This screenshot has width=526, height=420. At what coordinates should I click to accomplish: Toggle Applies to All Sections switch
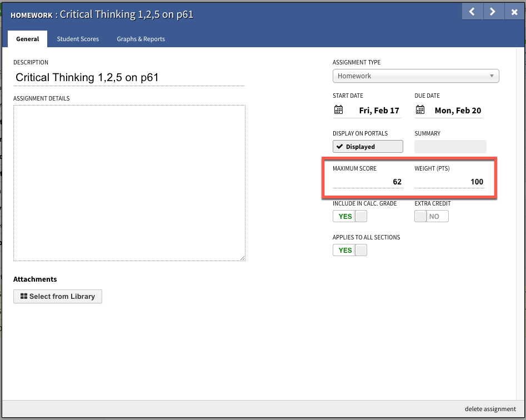click(349, 250)
